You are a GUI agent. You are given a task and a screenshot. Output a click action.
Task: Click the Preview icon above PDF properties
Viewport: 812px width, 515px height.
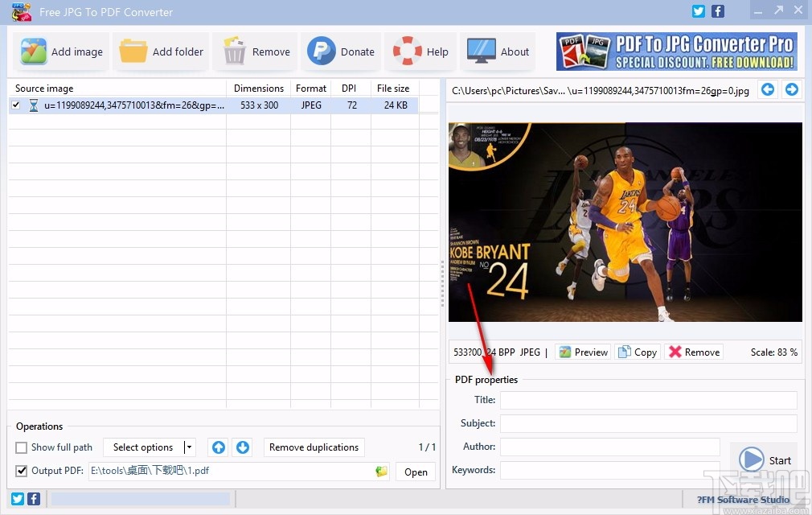(x=566, y=352)
